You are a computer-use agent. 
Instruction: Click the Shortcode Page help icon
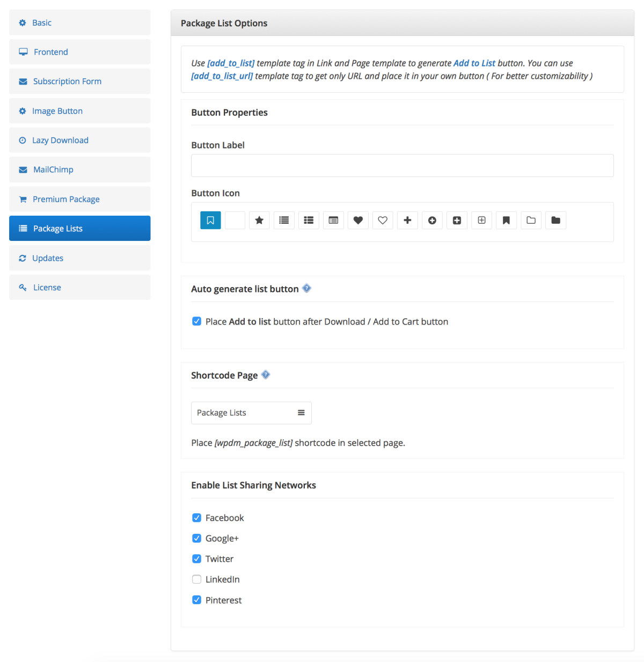tap(266, 375)
